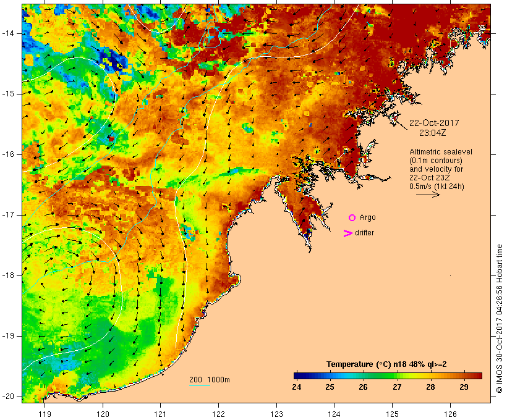Click longitude axis label '120'
507x420 pixels.
[103, 414]
